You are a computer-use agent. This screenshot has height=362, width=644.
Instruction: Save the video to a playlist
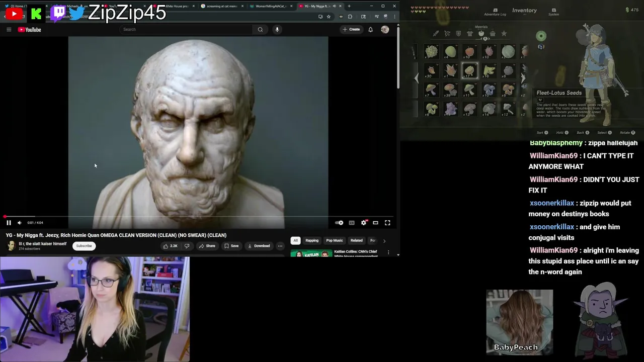point(231,246)
